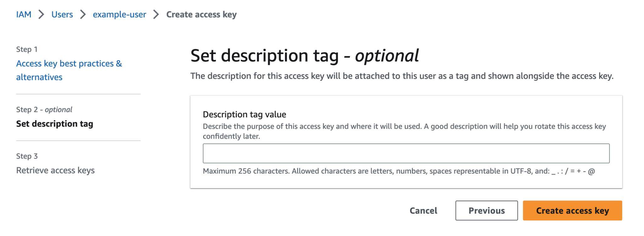Open Step 1 Access key best practices link
The image size is (644, 236).
(69, 70)
